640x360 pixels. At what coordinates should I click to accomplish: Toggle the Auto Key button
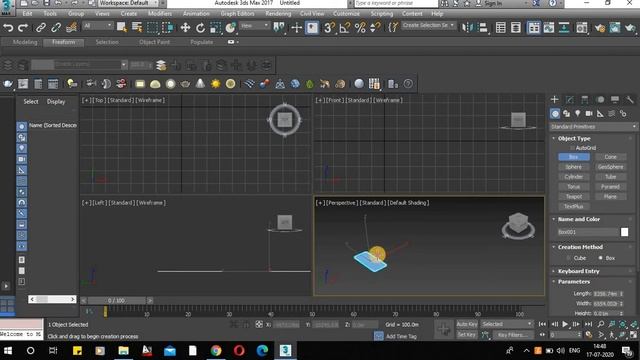[x=467, y=324]
